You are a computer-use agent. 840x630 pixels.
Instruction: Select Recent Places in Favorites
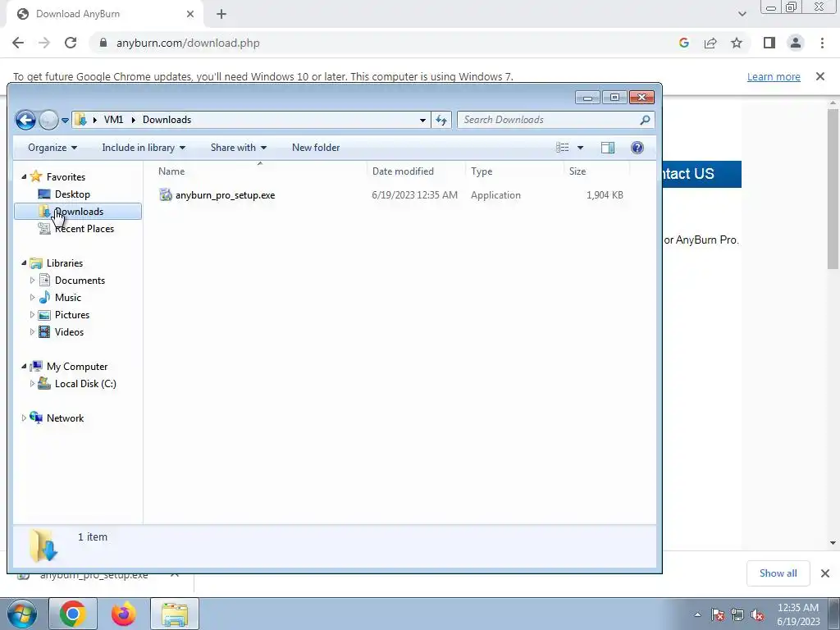coord(84,229)
